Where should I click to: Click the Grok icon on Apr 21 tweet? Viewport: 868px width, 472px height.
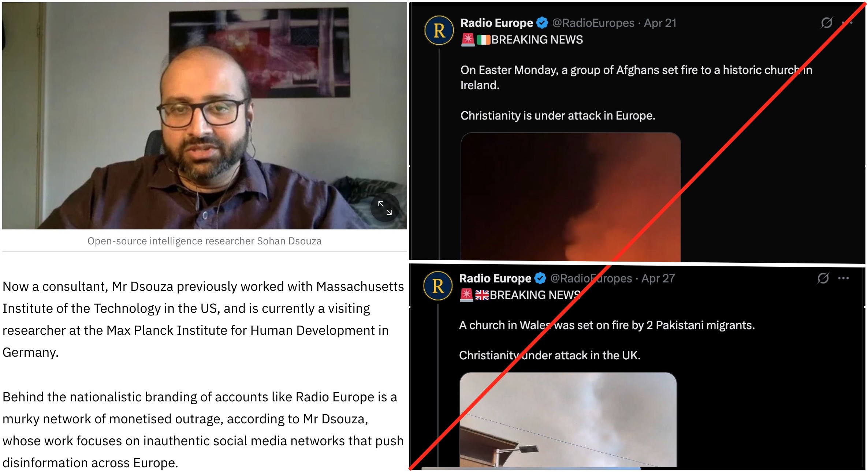click(x=827, y=23)
